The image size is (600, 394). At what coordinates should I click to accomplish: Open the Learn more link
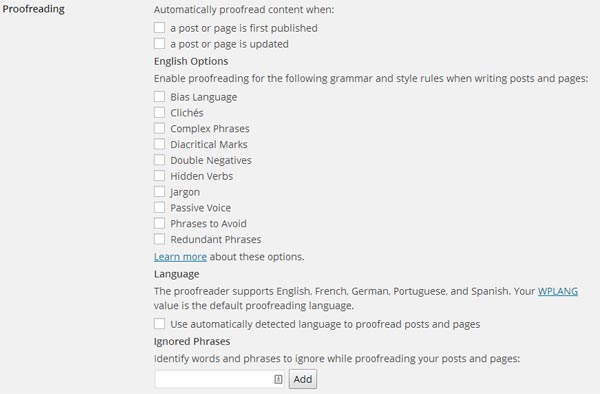point(180,257)
